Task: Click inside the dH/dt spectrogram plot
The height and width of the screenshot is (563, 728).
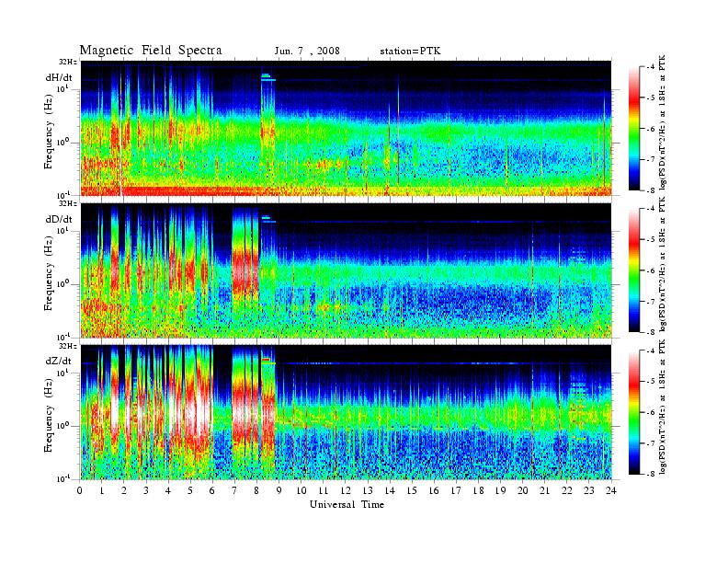Action: click(x=346, y=128)
